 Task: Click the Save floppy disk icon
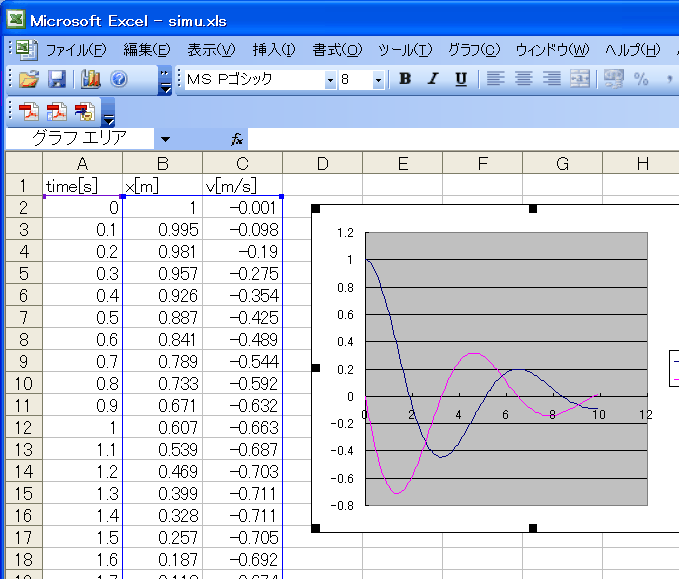pyautogui.click(x=57, y=79)
